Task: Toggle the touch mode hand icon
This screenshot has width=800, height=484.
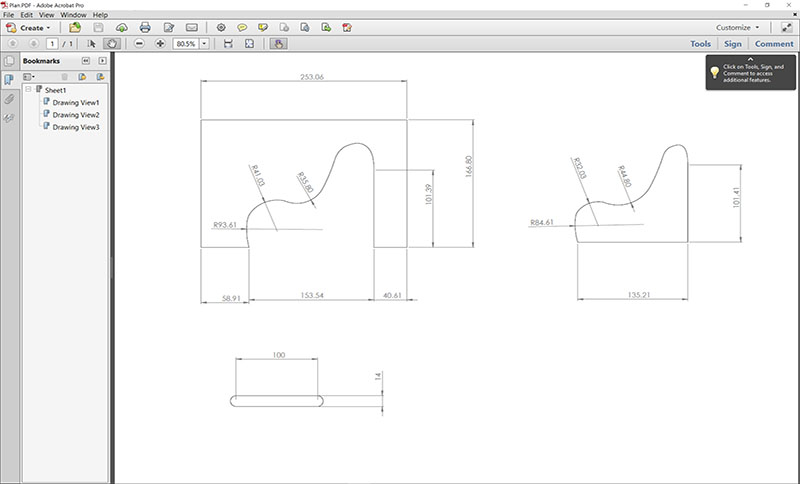Action: [278, 44]
